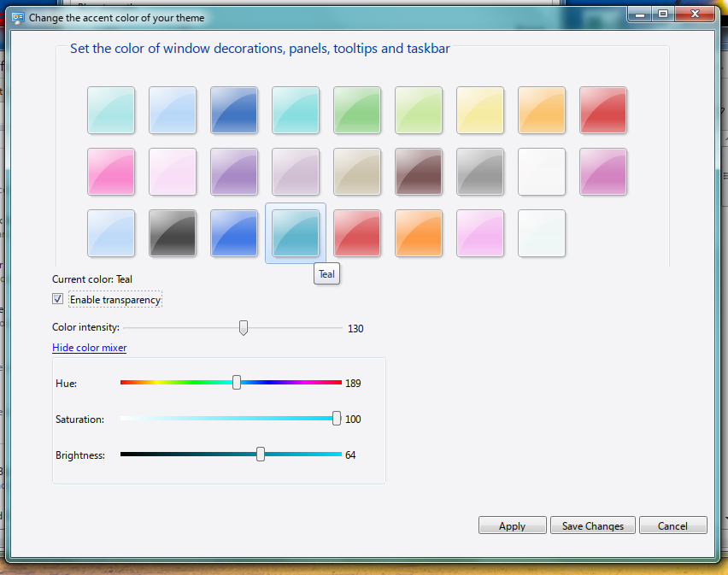Select the tan beige swatch
Screen dimensions: 728x575
point(357,172)
